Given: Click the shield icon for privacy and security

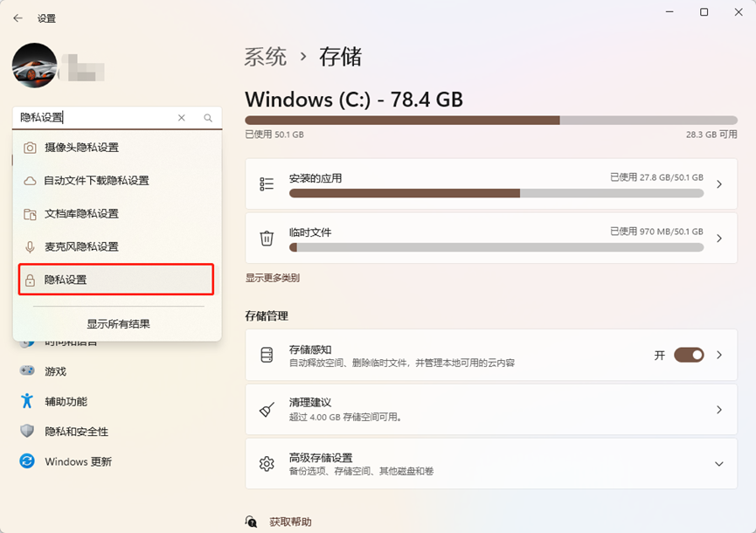Looking at the screenshot, I should click(x=27, y=432).
